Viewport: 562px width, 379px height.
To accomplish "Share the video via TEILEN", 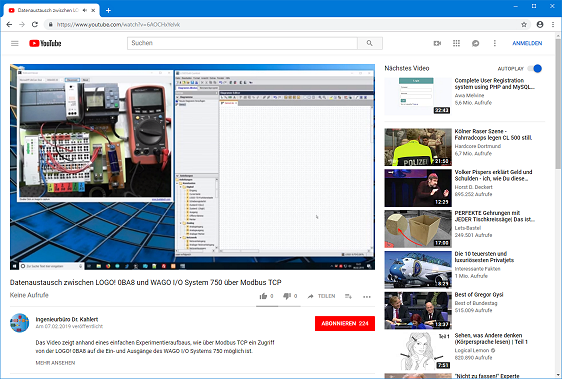I will pyautogui.click(x=322, y=296).
